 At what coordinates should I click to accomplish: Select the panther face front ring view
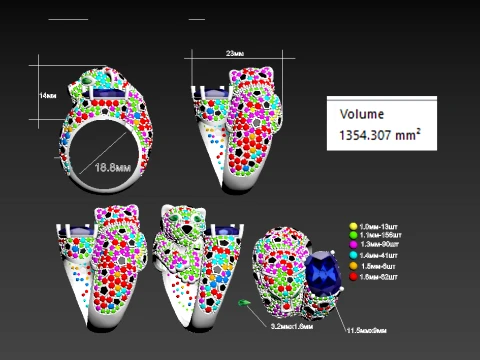pyautogui.click(x=198, y=268)
